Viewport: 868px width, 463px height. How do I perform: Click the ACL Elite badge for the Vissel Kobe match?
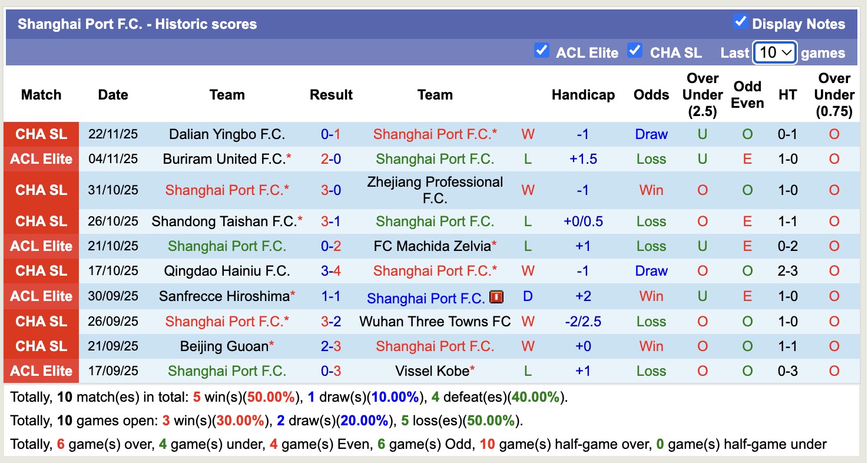(x=41, y=371)
